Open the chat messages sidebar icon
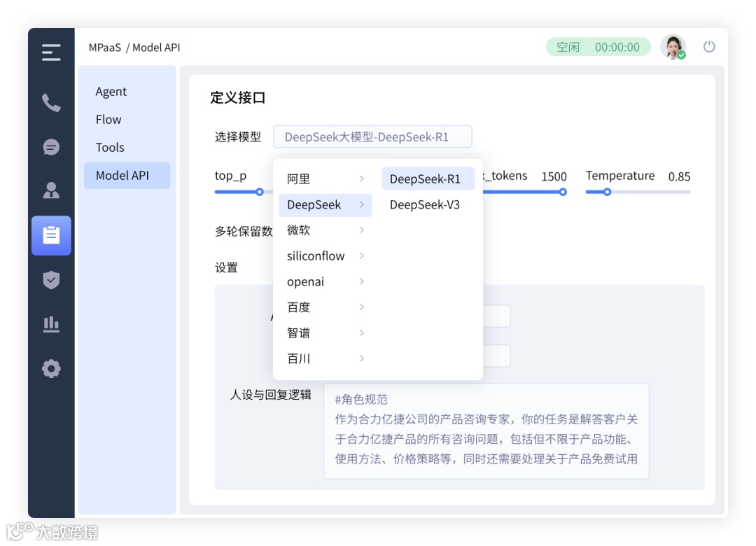 coord(51,147)
